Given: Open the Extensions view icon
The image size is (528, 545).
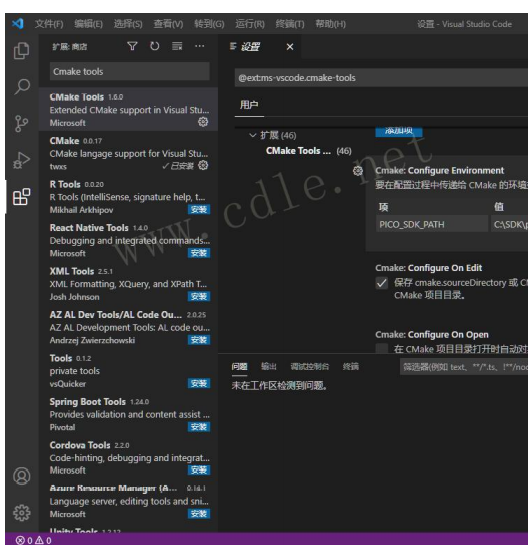Looking at the screenshot, I should [22, 197].
